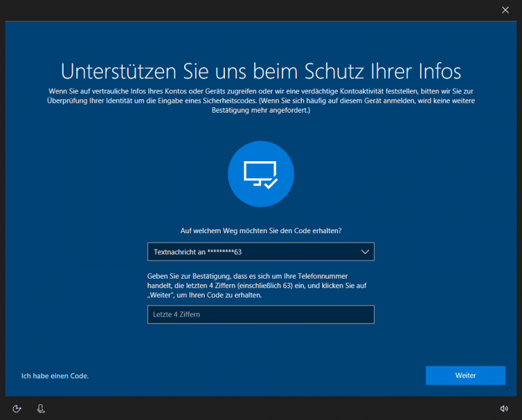Open the volume speaker icon
Image resolution: width=522 pixels, height=420 pixels.
point(504,408)
